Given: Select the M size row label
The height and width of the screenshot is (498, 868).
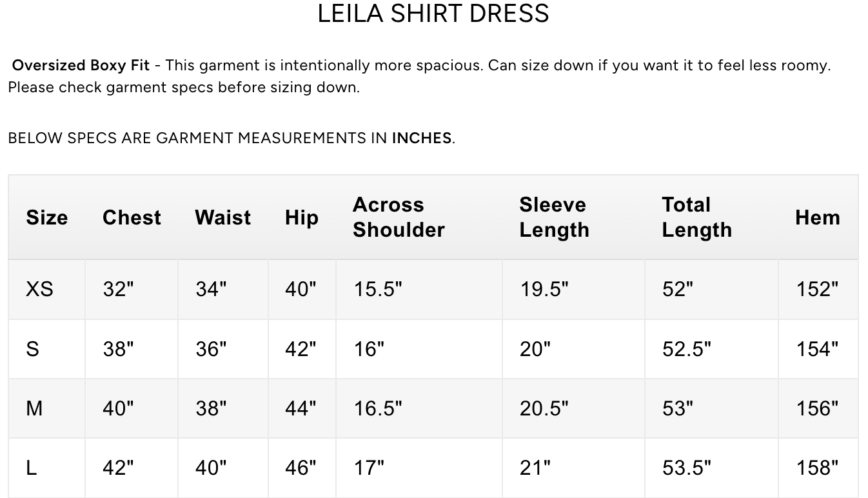Looking at the screenshot, I should click(34, 408).
